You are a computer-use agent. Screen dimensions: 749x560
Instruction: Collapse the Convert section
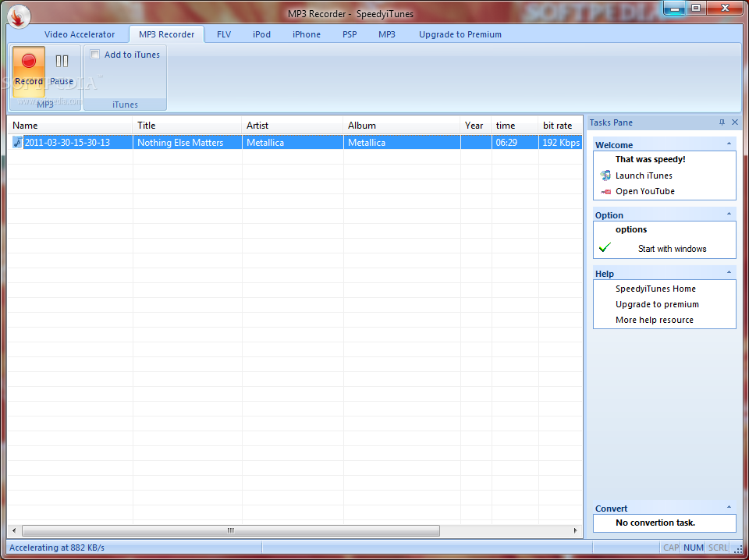coord(729,507)
